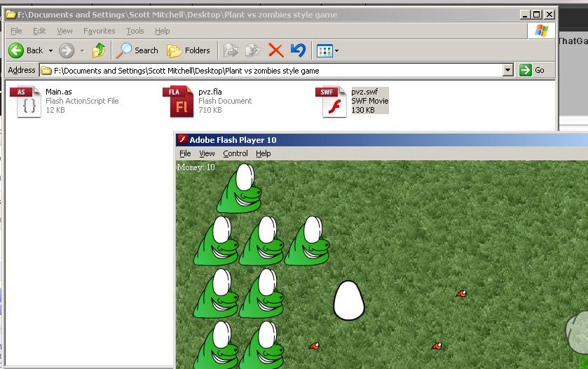The width and height of the screenshot is (588, 369).
Task: Click the orange bullet right of the loose egg
Action: (x=461, y=293)
